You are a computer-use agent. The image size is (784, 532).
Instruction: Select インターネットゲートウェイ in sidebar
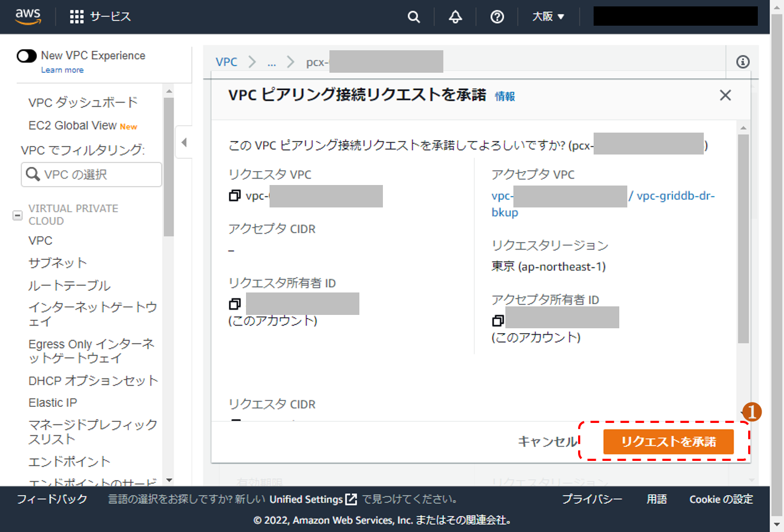(93, 314)
